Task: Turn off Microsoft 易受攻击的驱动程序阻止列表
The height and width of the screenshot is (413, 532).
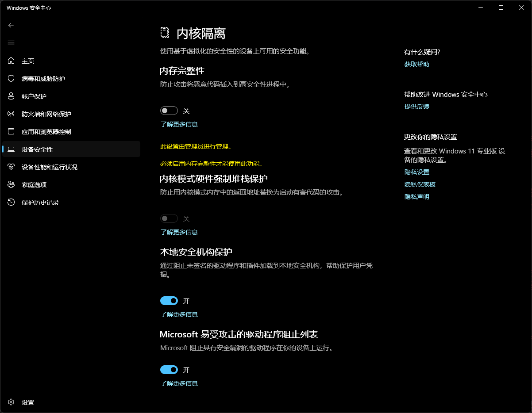Action: pos(169,370)
